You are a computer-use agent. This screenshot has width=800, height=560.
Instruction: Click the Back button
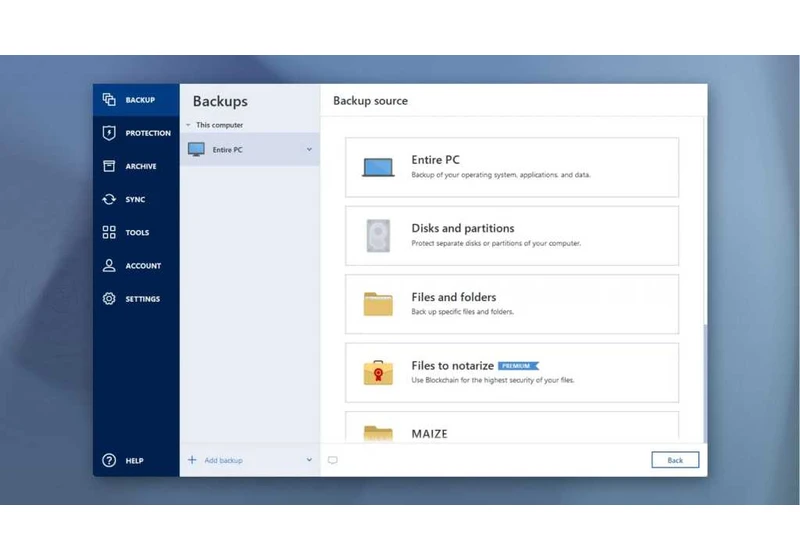675,460
